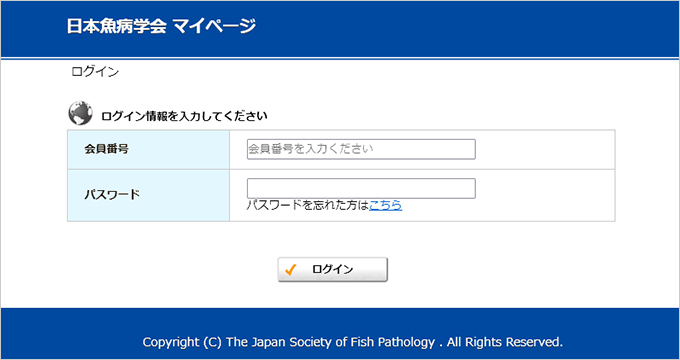Screen dimensions: 680x360
Task: Click the 日本魚病学会 title in header
Action: [116, 26]
